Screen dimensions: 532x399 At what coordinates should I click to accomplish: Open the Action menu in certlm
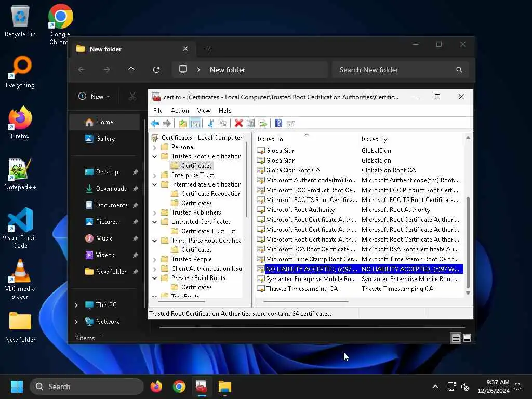[180, 111]
